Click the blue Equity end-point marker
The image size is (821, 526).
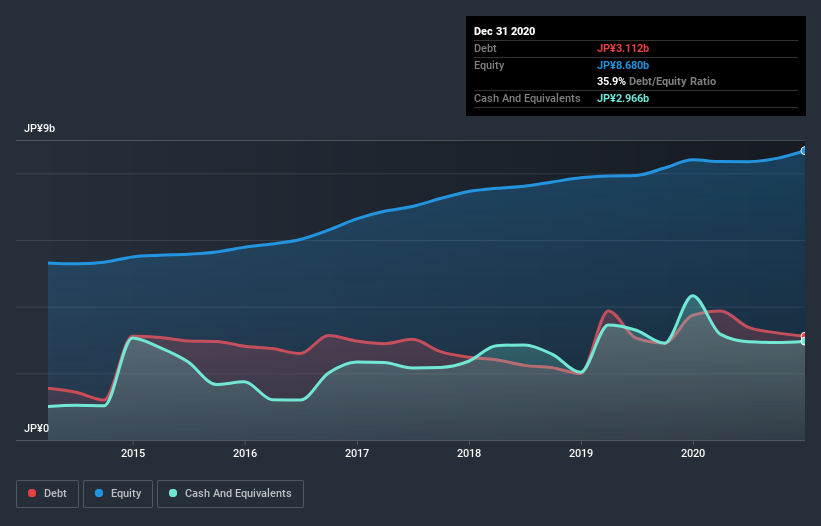point(804,151)
